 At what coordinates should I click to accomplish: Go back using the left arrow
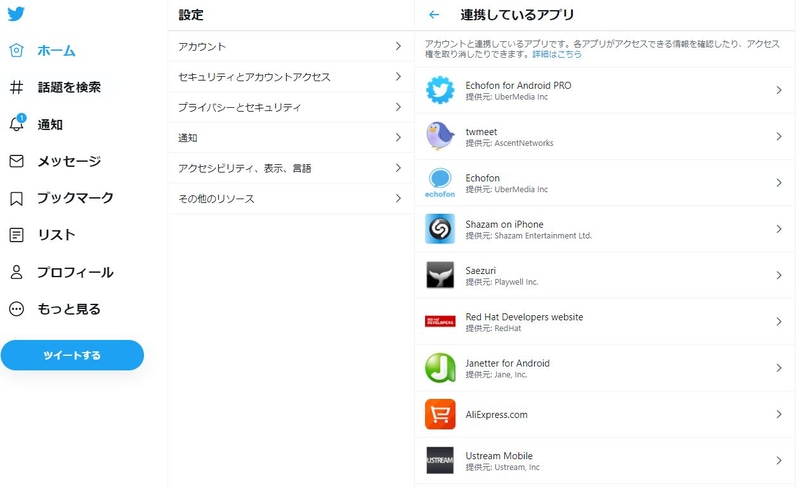pyautogui.click(x=434, y=15)
